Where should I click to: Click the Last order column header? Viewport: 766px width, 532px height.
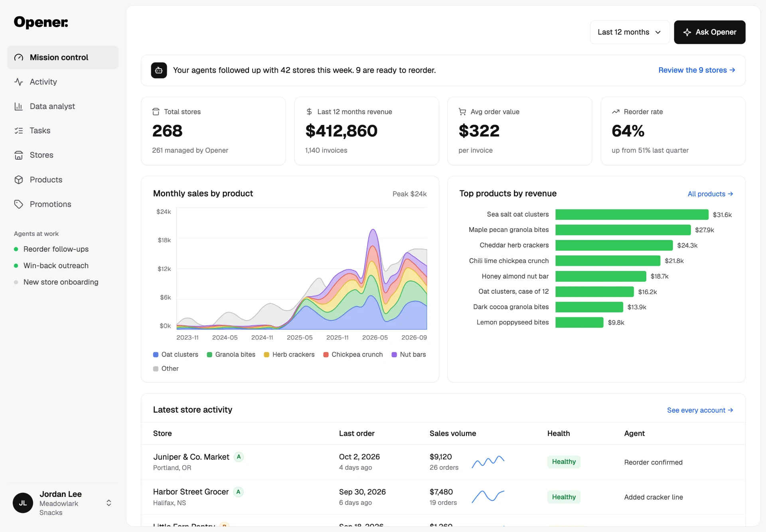[357, 433]
